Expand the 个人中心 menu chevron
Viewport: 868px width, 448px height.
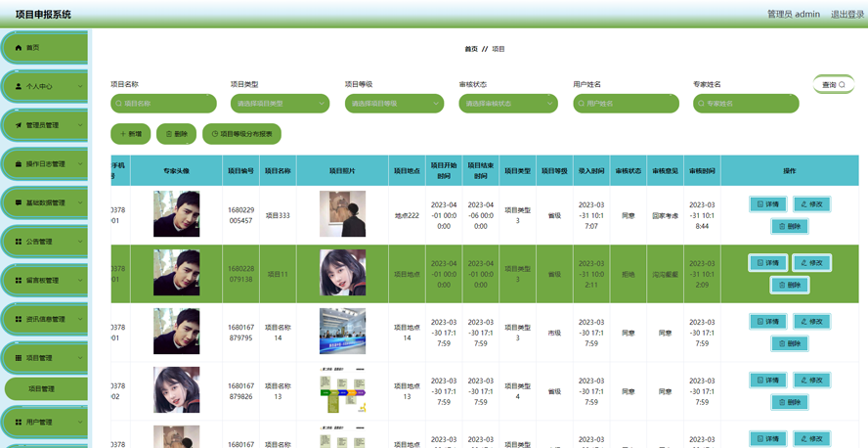tap(80, 86)
